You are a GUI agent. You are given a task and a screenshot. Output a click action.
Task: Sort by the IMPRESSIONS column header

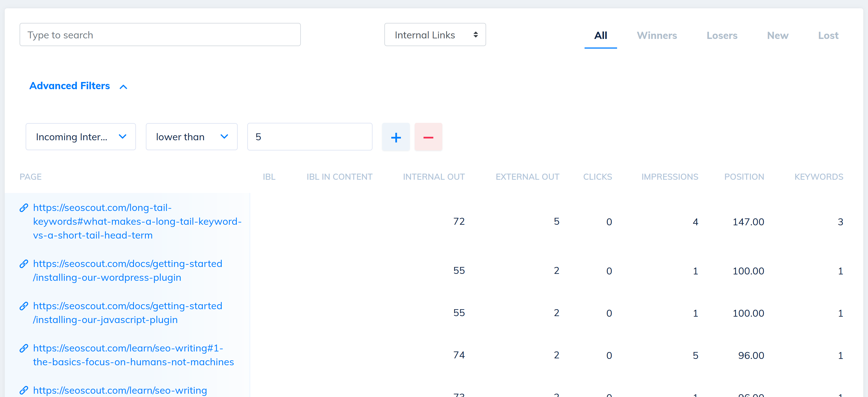669,177
